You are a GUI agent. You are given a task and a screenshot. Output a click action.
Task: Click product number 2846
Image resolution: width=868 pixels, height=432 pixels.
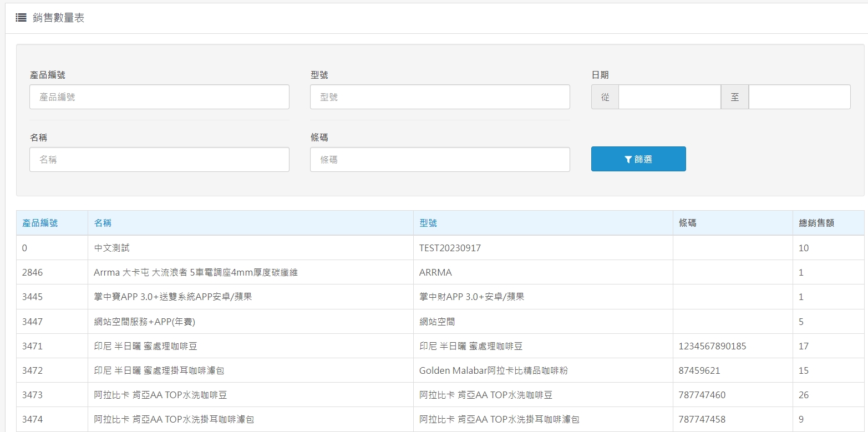[x=32, y=272]
